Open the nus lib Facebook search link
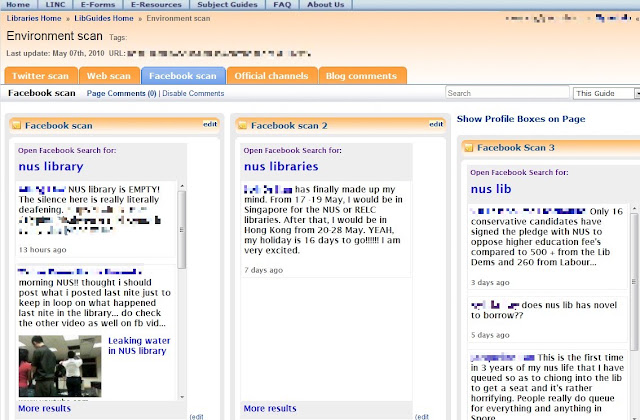 [491, 189]
